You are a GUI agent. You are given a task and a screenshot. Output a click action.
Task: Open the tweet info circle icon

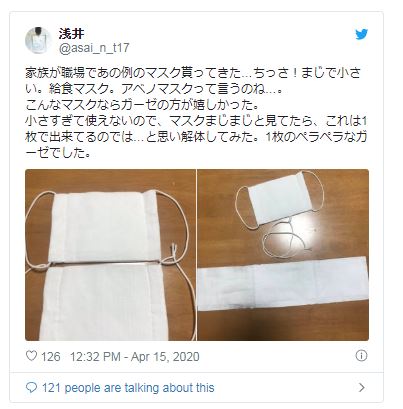(x=361, y=356)
